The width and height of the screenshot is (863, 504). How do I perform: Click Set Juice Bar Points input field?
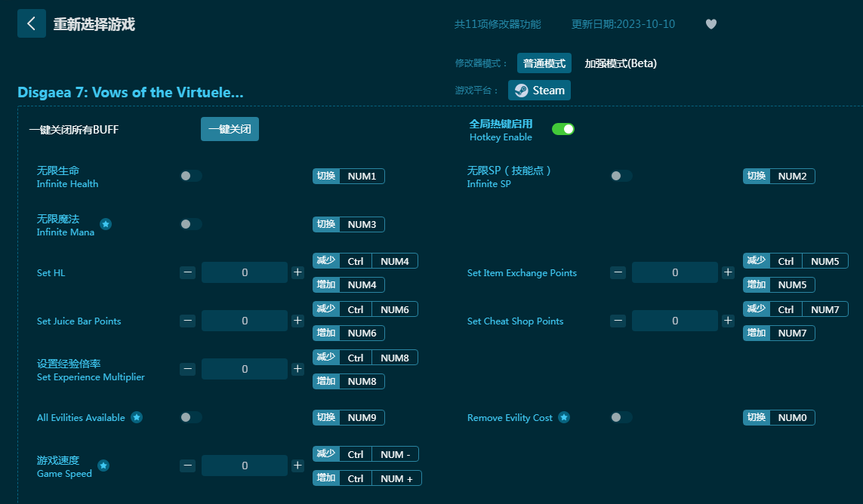point(245,321)
